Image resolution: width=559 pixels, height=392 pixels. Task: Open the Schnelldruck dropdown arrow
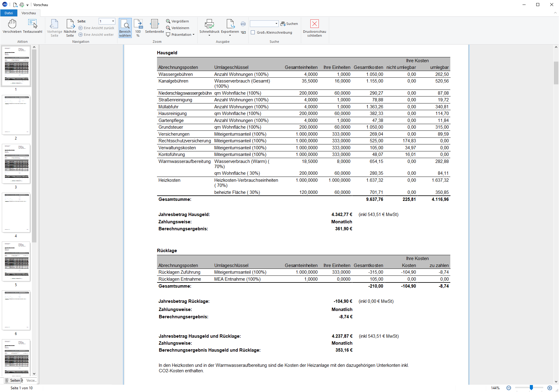[x=209, y=35]
